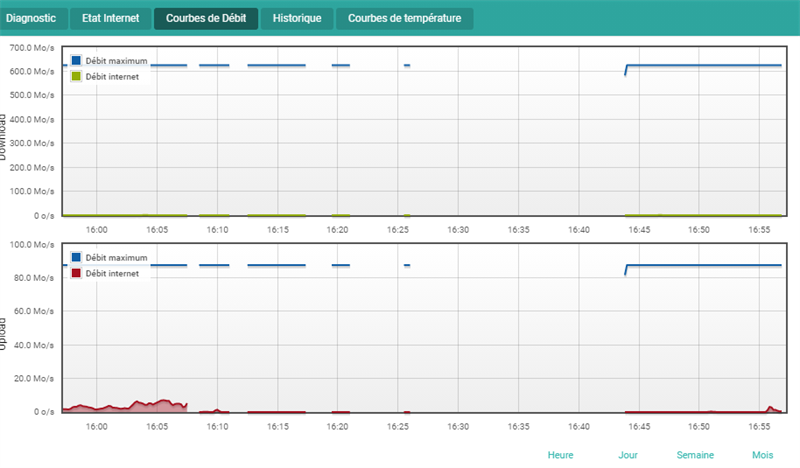Click the 20.0 Mo/s label on upload axis
Image resolution: width=800 pixels, height=468 pixels.
pos(34,379)
